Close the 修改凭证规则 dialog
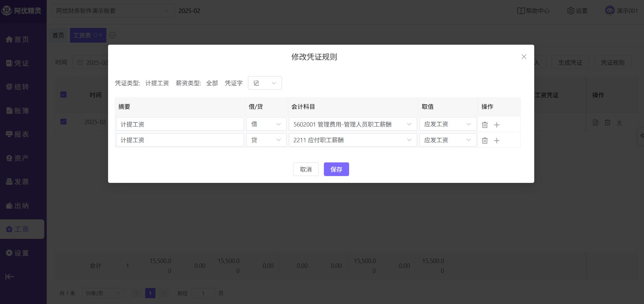The height and width of the screenshot is (304, 644). point(524,57)
